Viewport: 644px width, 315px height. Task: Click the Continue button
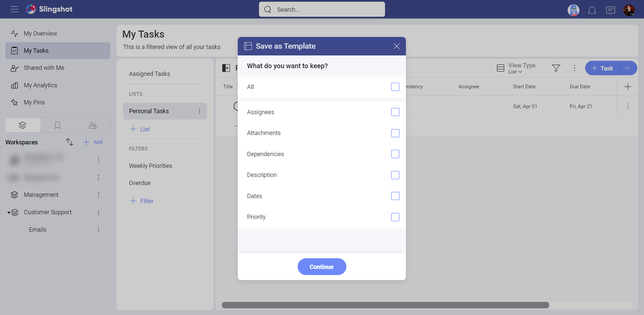pyautogui.click(x=321, y=266)
